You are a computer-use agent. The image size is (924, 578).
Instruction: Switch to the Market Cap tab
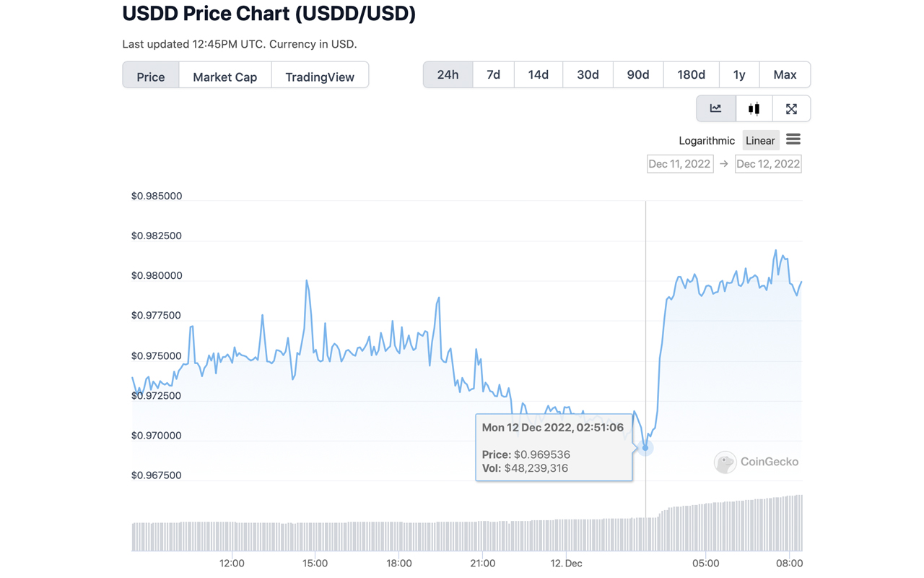[225, 77]
